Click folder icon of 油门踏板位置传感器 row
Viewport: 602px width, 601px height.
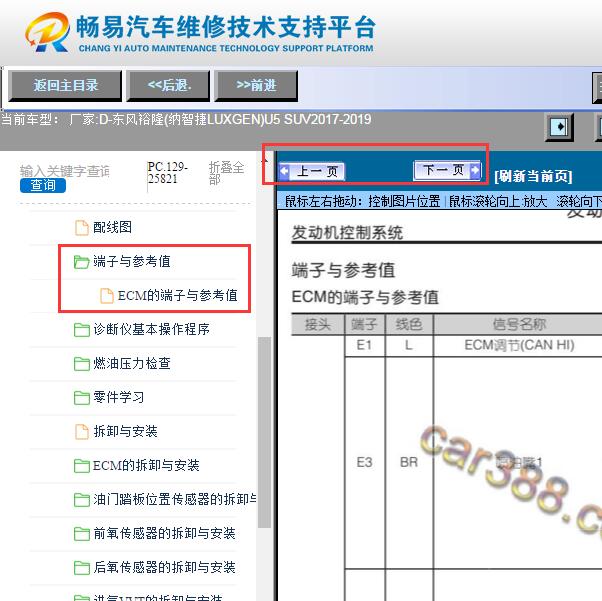(x=81, y=500)
